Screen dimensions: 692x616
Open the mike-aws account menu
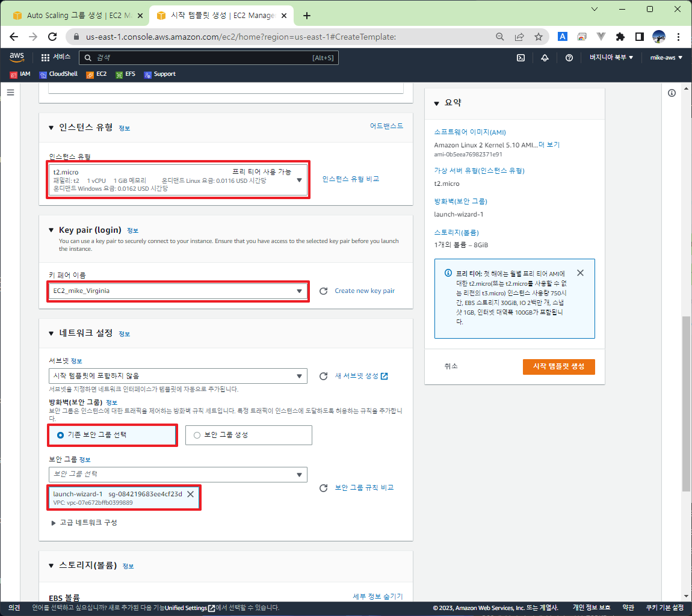point(666,57)
